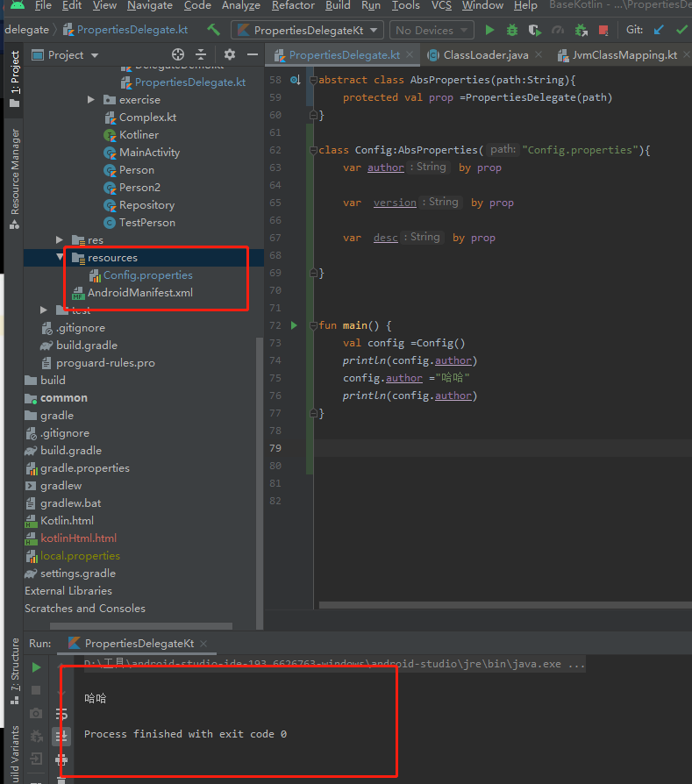The image size is (692, 784).
Task: Print console output with printer icon
Action: 61,760
